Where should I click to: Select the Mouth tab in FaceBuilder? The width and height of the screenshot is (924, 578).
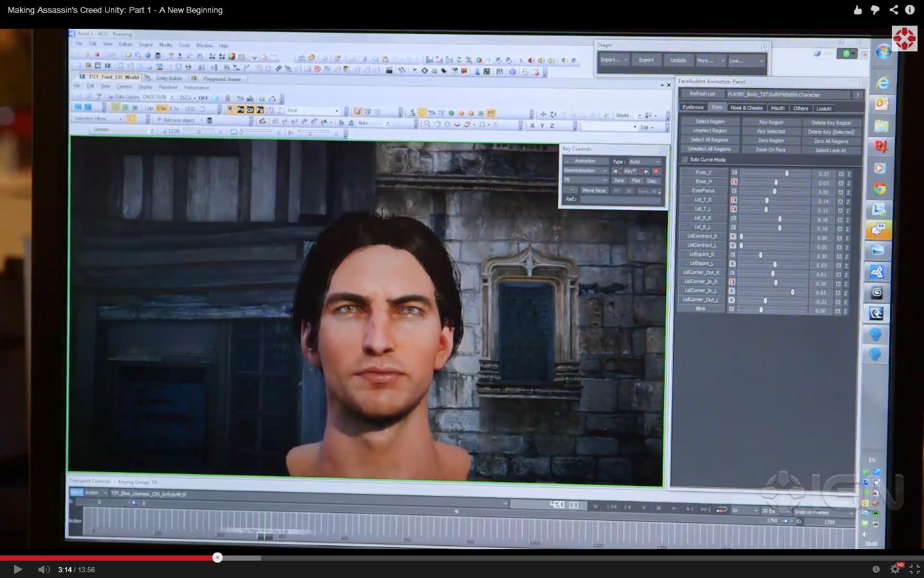tap(778, 108)
